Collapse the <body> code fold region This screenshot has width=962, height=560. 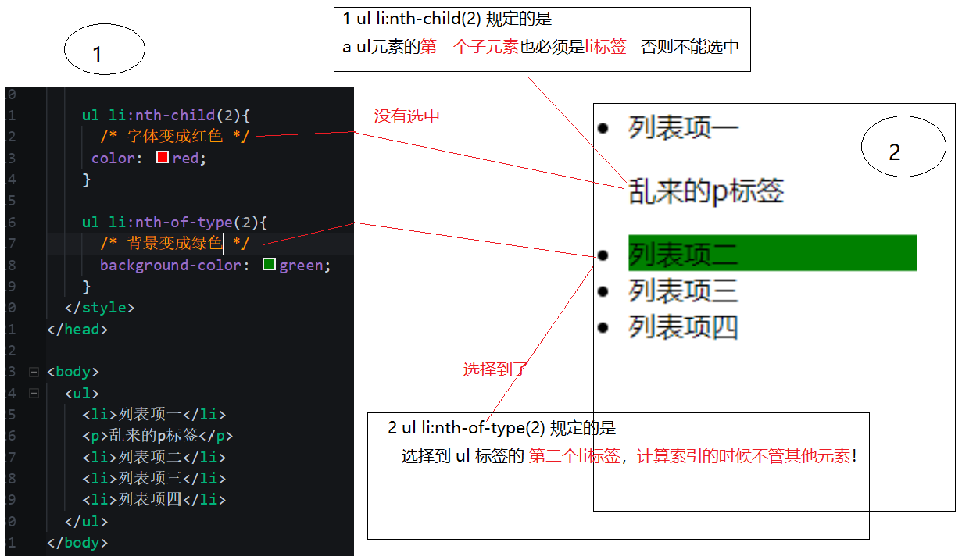(x=33, y=371)
